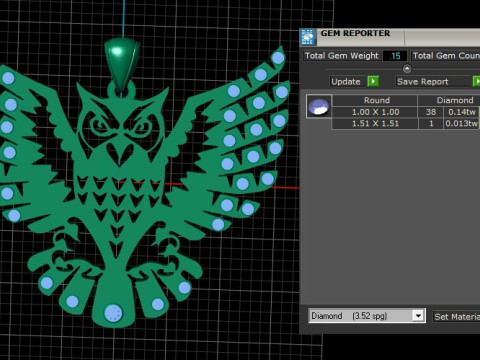Click the Set Material button
Viewport: 480px width, 360px height.
[x=457, y=316]
